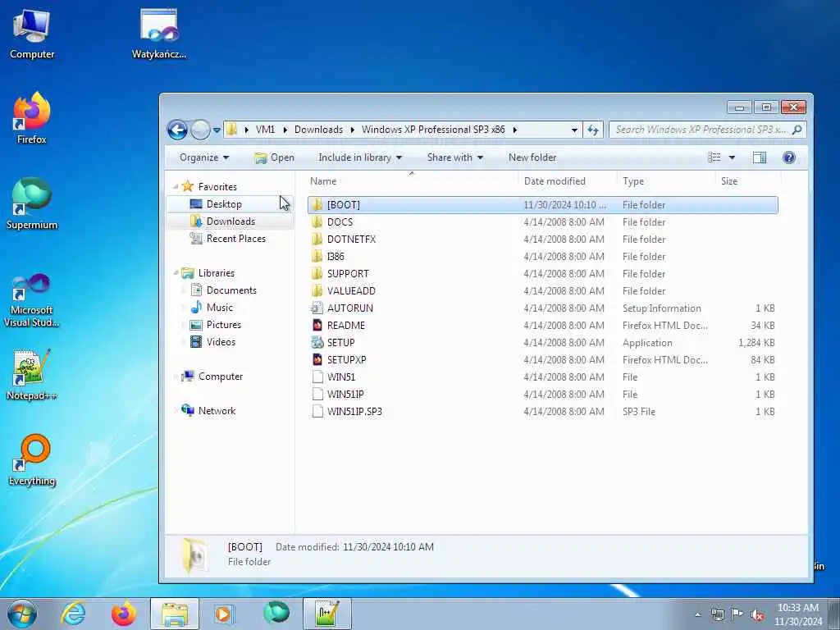Toggle the preview pane icon

[759, 157]
